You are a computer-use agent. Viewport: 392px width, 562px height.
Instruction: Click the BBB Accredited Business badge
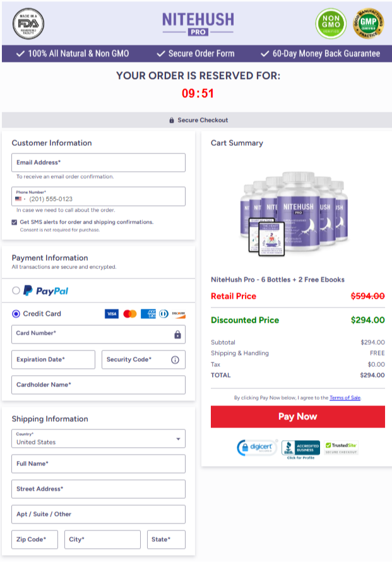click(x=300, y=449)
